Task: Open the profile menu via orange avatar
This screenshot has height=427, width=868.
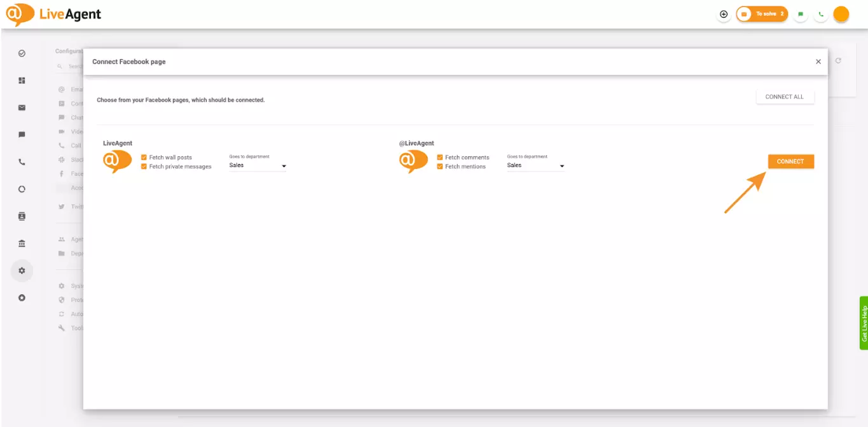Action: pos(841,13)
